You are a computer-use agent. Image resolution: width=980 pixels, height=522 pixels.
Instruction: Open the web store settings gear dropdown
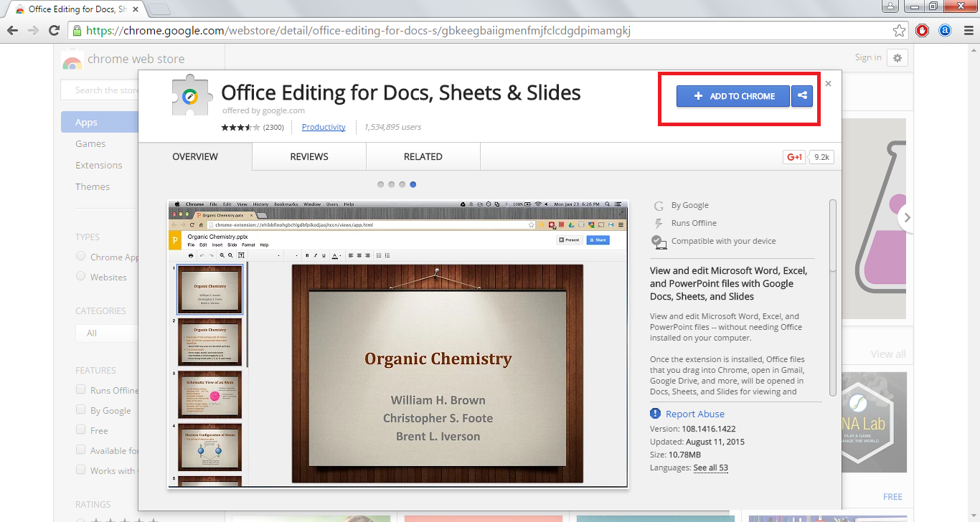click(x=897, y=58)
